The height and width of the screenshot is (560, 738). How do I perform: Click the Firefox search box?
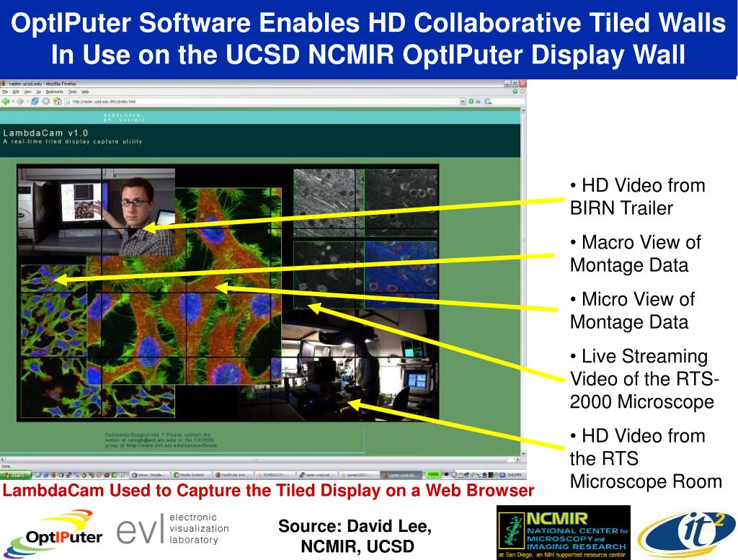[x=504, y=101]
